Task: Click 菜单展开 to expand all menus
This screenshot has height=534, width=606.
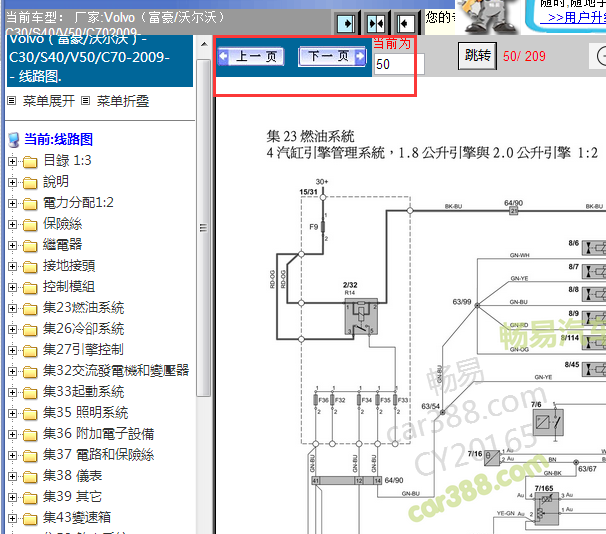Action: coord(49,101)
